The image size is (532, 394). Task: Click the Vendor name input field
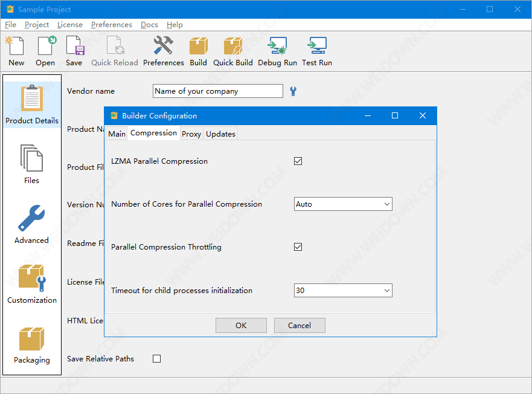218,91
